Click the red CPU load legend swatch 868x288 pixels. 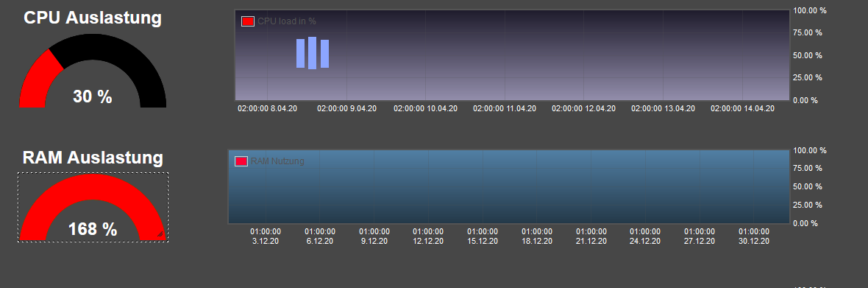coord(248,21)
